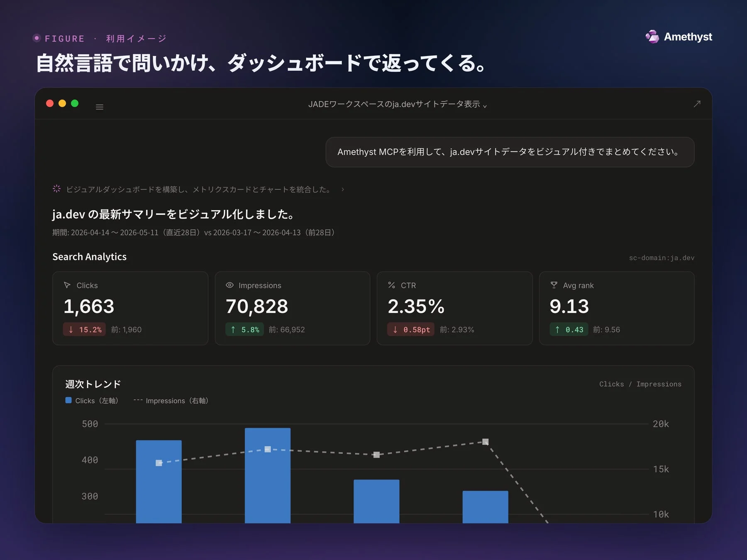Expand the dashboard-building thinking summary chevron
The height and width of the screenshot is (560, 747).
tap(343, 190)
